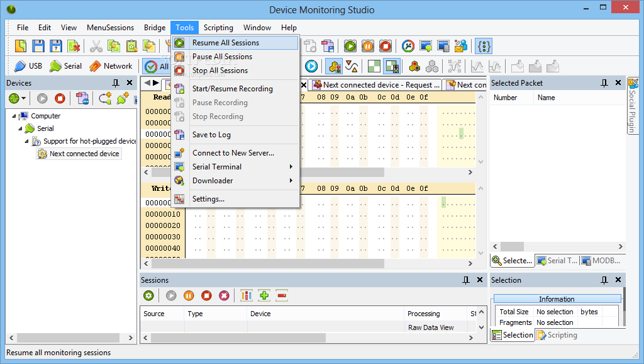Filter devices by Serial

(x=65, y=66)
